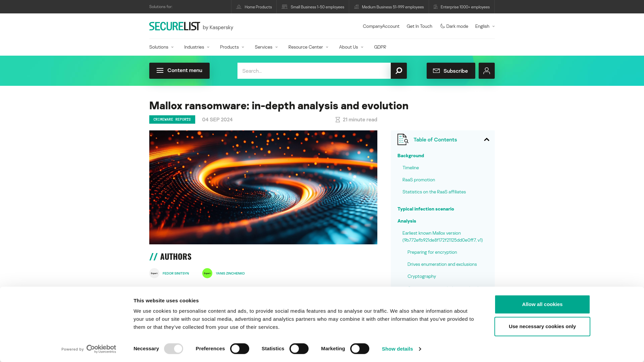
Task: Expand the Solutions dropdown menu
Action: click(161, 47)
